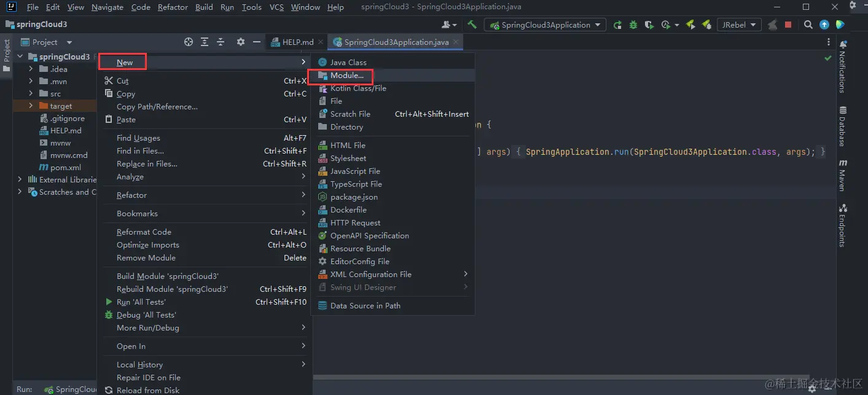Hide the Project panel with minus icon
Screen dimensions: 868x395
click(x=257, y=42)
